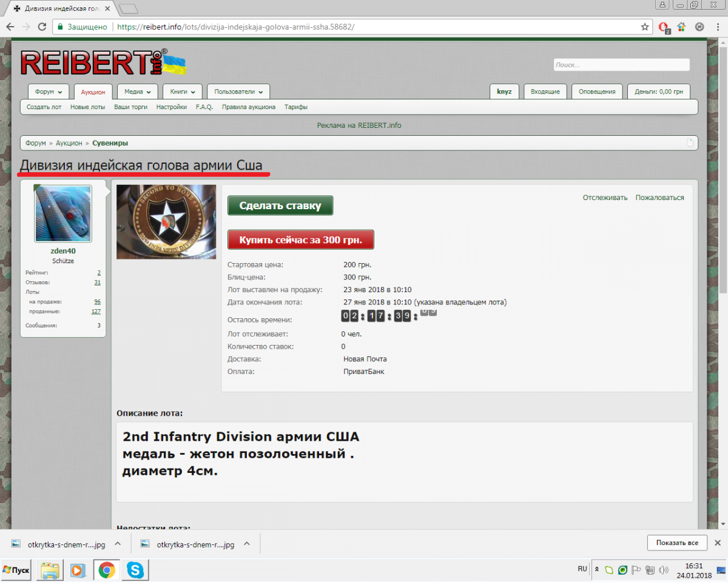Open the knyz user menu

point(504,92)
